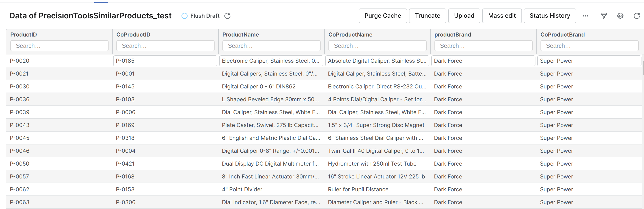This screenshot has width=644, height=209.
Task: Toggle the Flush Draft radio button
Action: click(x=184, y=16)
